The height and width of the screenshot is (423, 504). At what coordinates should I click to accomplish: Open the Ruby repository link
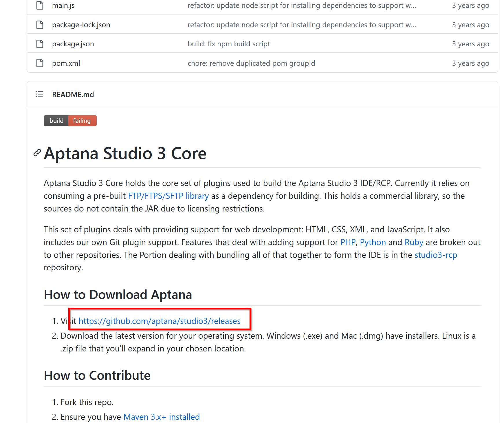414,242
